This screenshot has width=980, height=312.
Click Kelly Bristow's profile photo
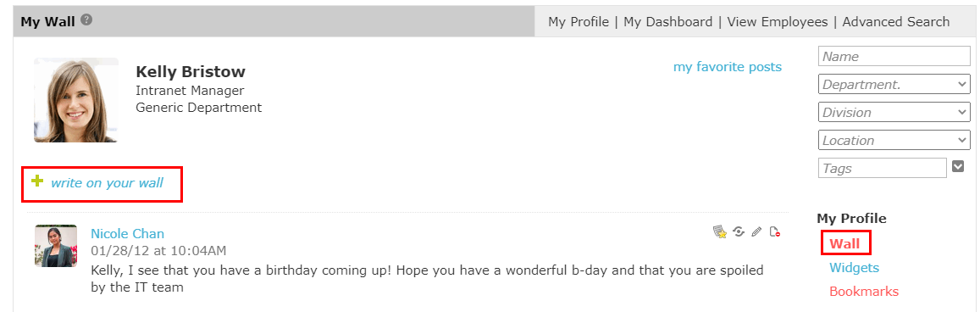coord(76,100)
